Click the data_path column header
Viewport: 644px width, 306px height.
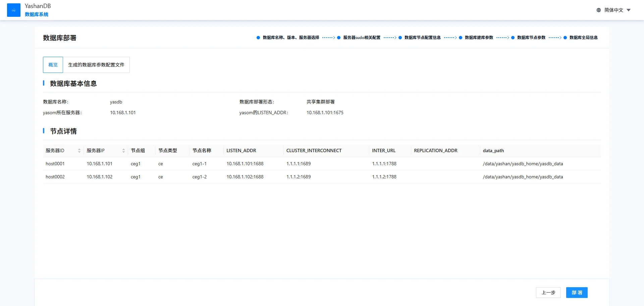pyautogui.click(x=493, y=151)
